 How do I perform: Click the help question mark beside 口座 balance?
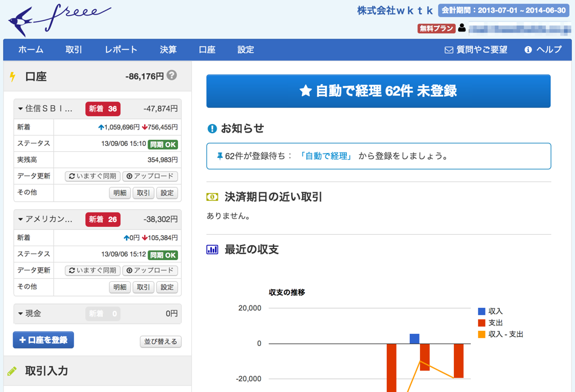point(172,76)
